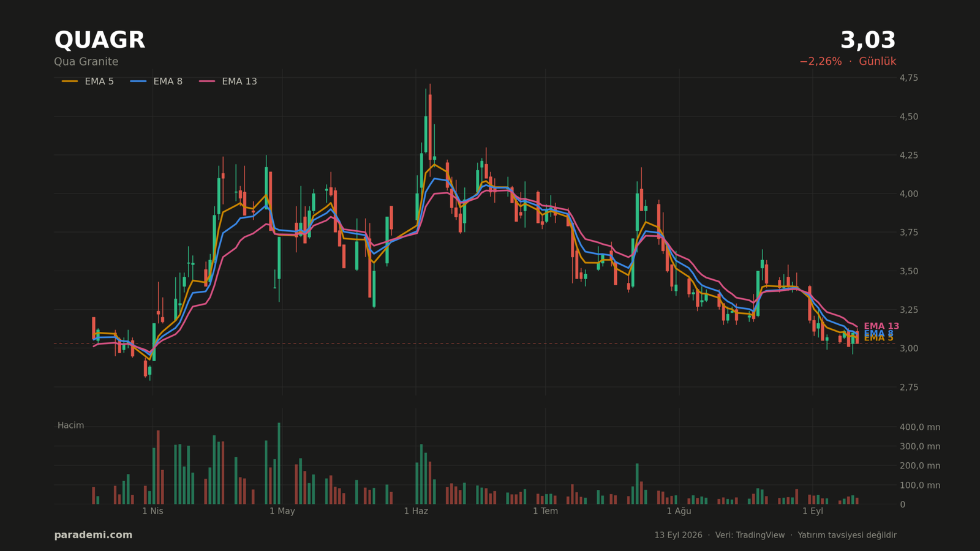Viewport: 980px width, 551px height.
Task: Select the 2,75 price axis label
Action: pos(908,388)
